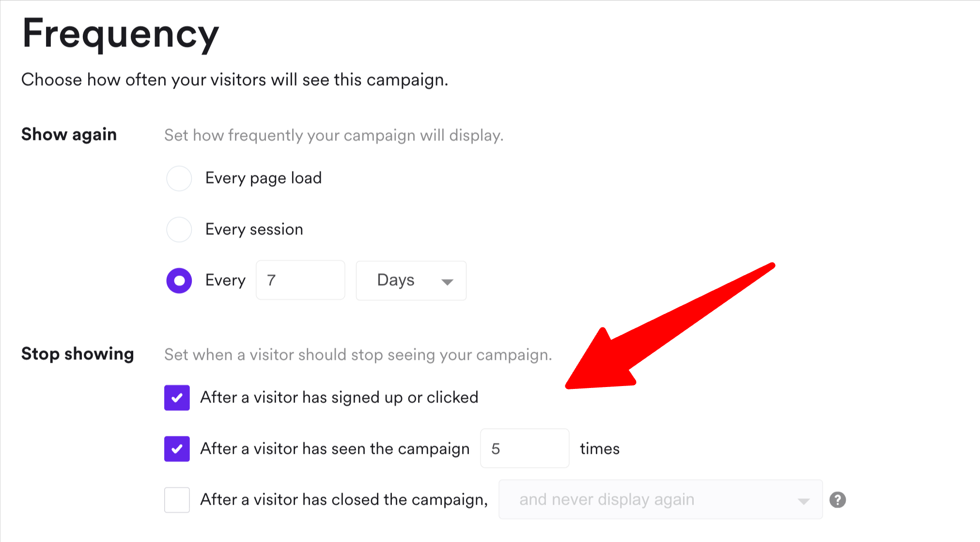Click the Every session label text
The width and height of the screenshot is (980, 542).
click(254, 229)
